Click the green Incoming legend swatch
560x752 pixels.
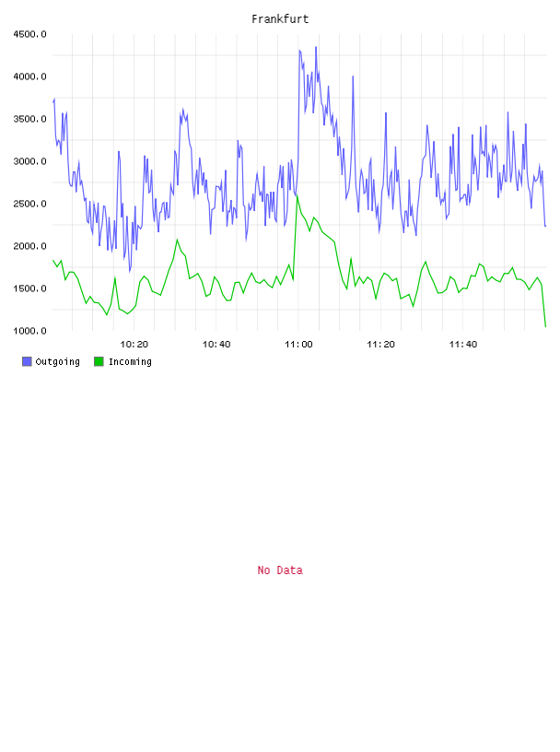click(99, 361)
